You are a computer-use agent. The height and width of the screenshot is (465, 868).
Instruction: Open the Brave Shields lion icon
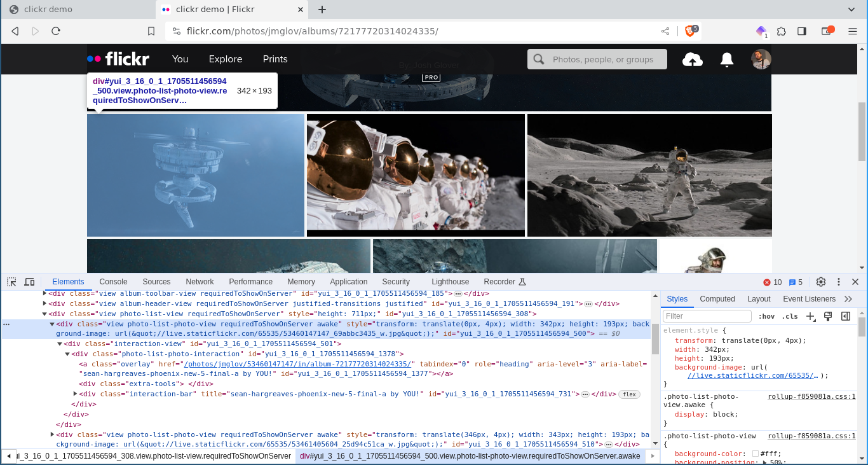click(690, 31)
